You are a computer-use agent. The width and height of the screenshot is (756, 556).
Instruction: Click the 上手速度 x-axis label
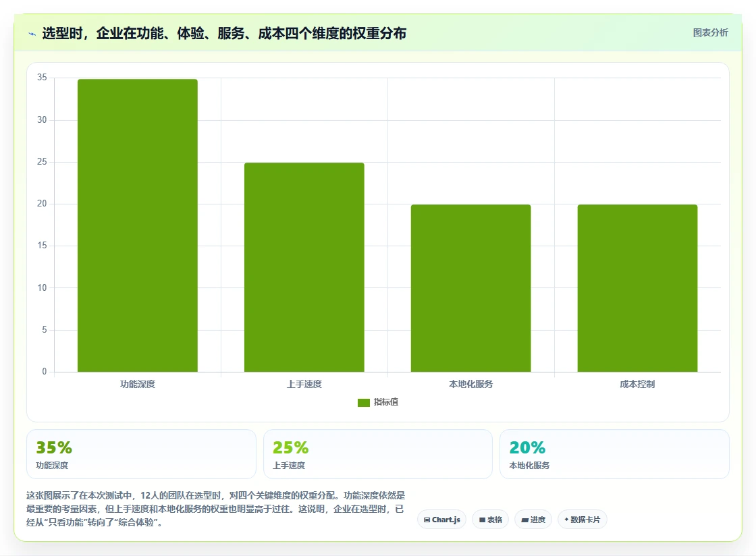[x=304, y=384]
